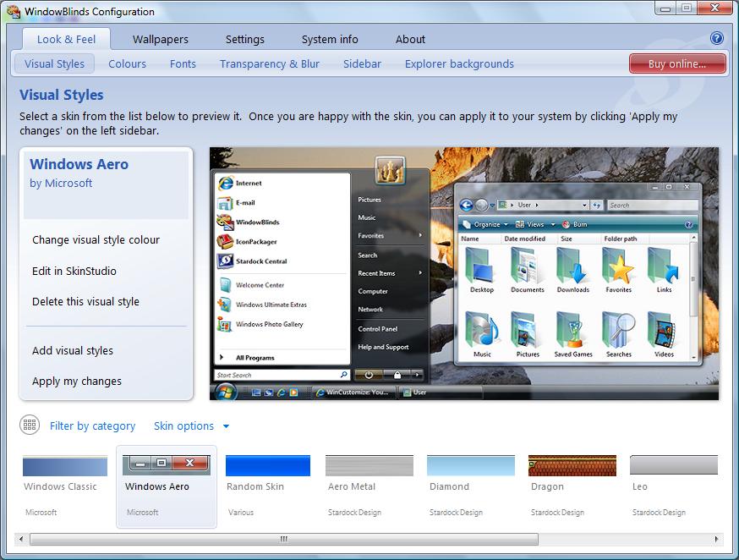
Task: Open the Wallpapers tab
Action: (x=161, y=39)
